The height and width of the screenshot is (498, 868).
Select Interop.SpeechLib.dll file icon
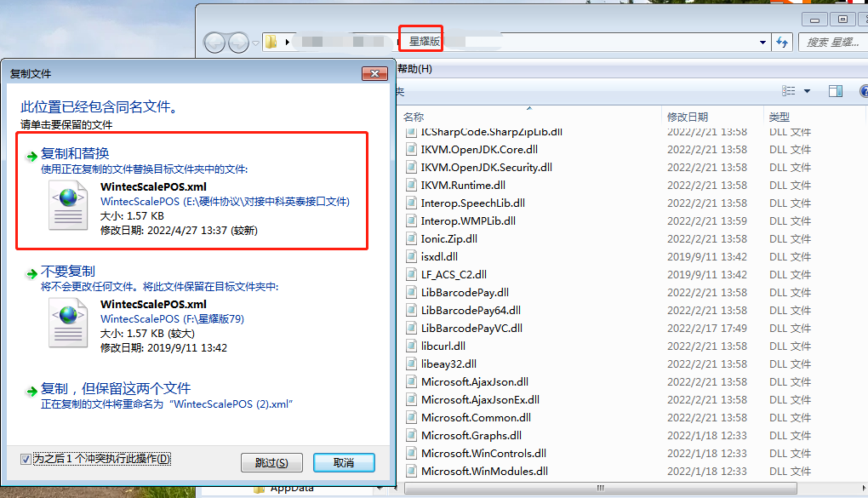click(x=411, y=203)
